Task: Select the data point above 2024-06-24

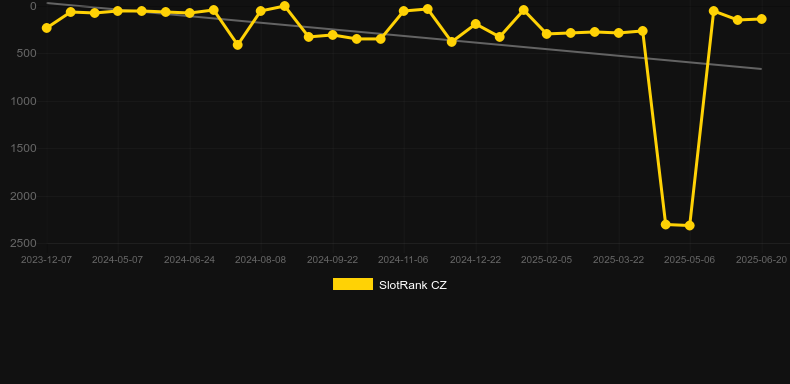Action: coord(189,13)
